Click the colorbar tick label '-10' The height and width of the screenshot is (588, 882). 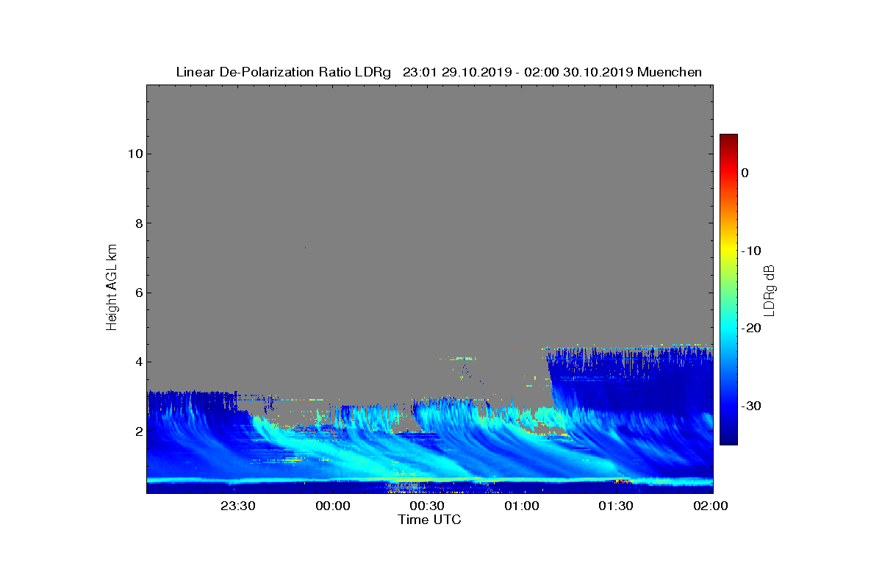pyautogui.click(x=750, y=251)
